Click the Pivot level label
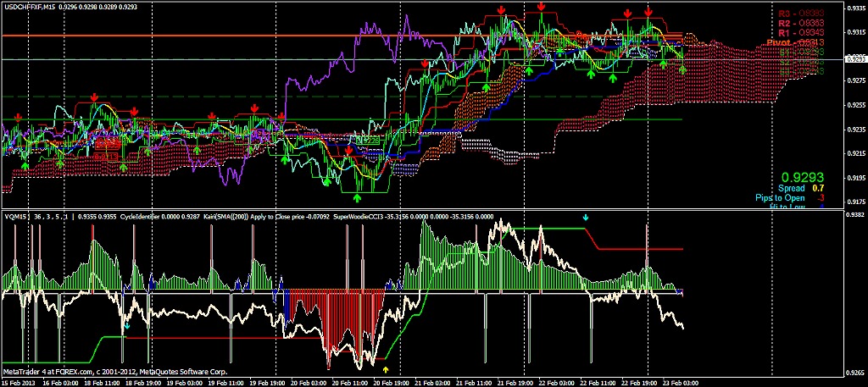The height and width of the screenshot is (387, 868). [x=796, y=42]
